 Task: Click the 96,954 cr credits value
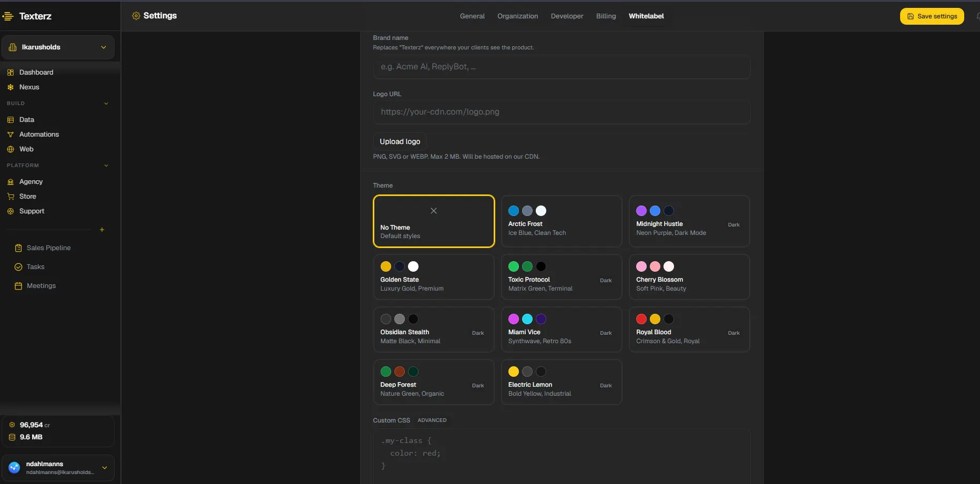pos(35,425)
